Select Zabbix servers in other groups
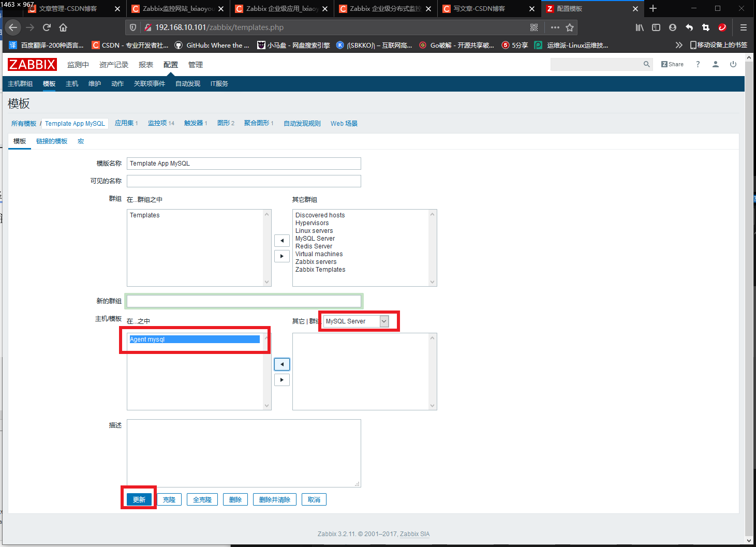This screenshot has height=547, width=756. [x=316, y=262]
